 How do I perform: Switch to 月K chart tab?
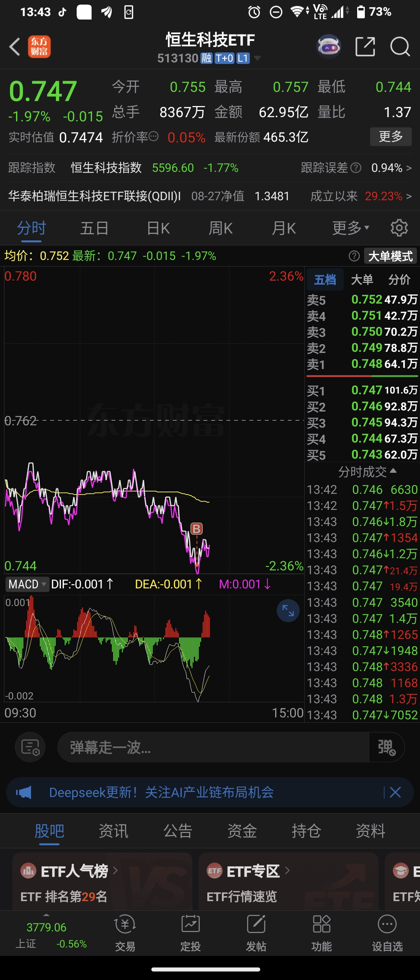[x=284, y=228]
